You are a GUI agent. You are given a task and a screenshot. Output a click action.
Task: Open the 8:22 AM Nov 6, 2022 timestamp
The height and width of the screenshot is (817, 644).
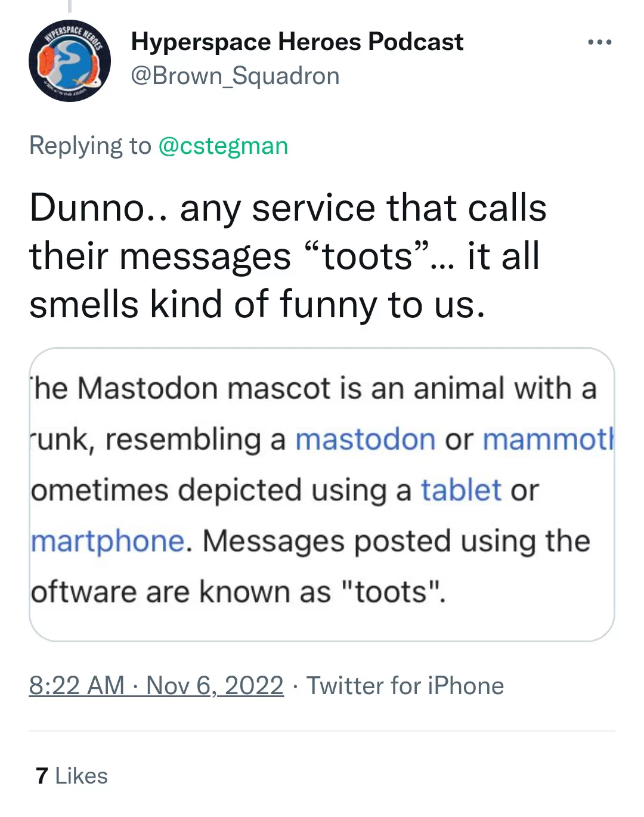pyautogui.click(x=156, y=686)
